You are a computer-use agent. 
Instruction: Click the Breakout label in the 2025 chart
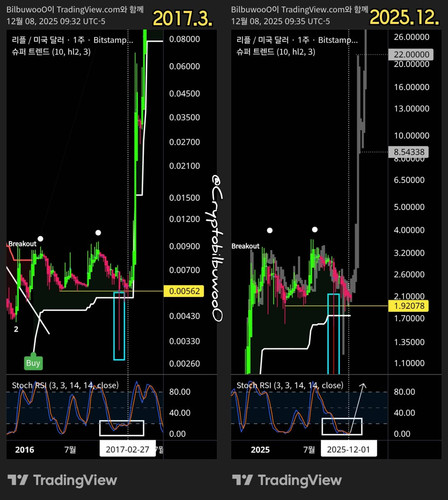point(245,246)
